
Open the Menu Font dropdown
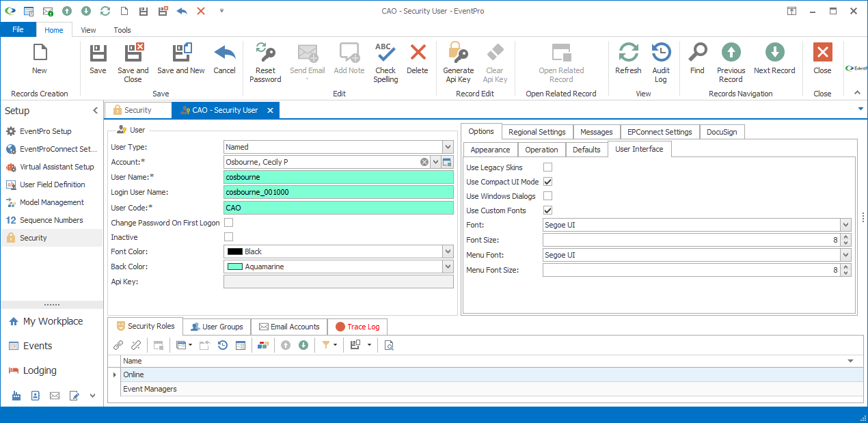[x=846, y=255]
